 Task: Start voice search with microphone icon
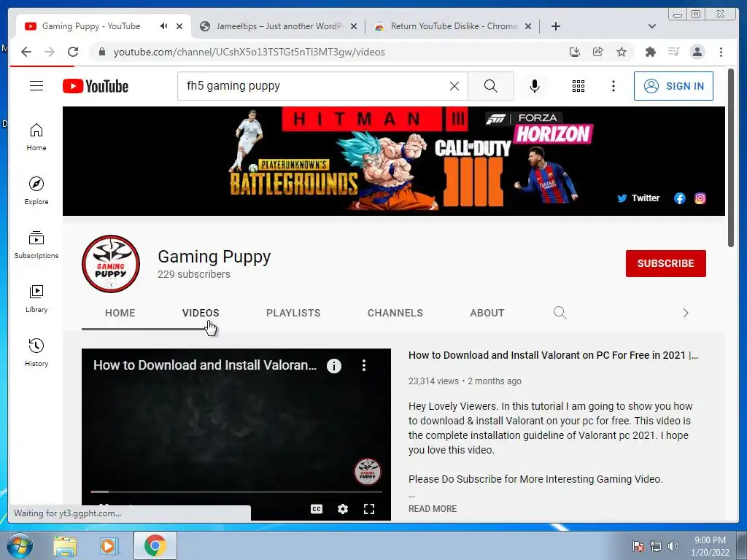535,86
